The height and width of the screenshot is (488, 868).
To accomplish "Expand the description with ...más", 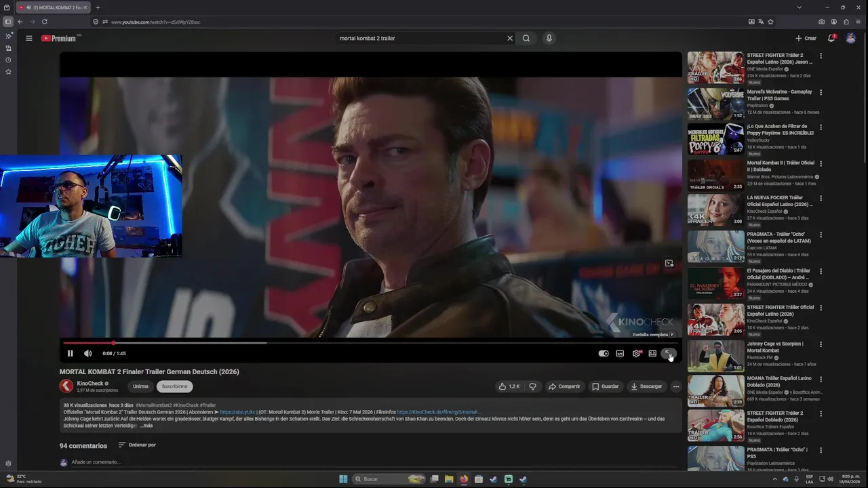I will point(146,426).
